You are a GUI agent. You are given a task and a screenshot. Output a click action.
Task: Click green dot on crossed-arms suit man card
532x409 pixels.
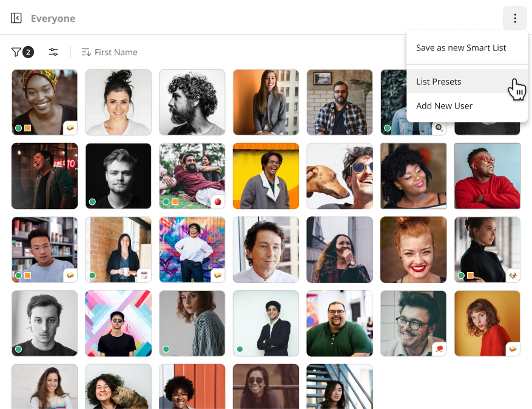240,349
